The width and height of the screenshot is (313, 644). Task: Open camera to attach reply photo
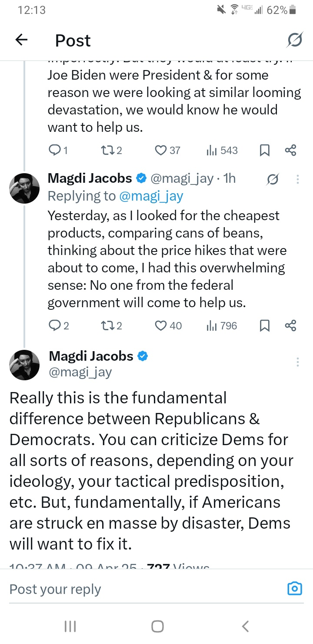point(295,589)
